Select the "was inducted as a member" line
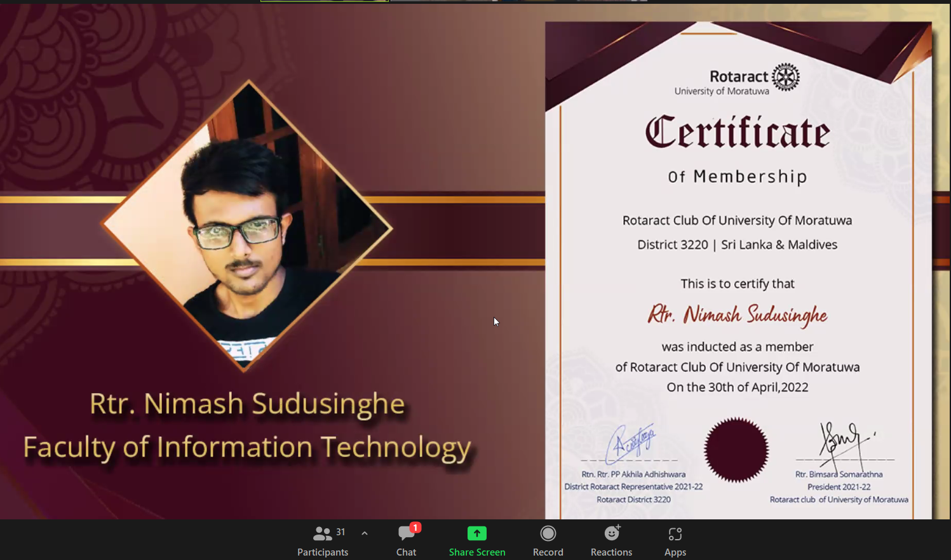 point(738,347)
